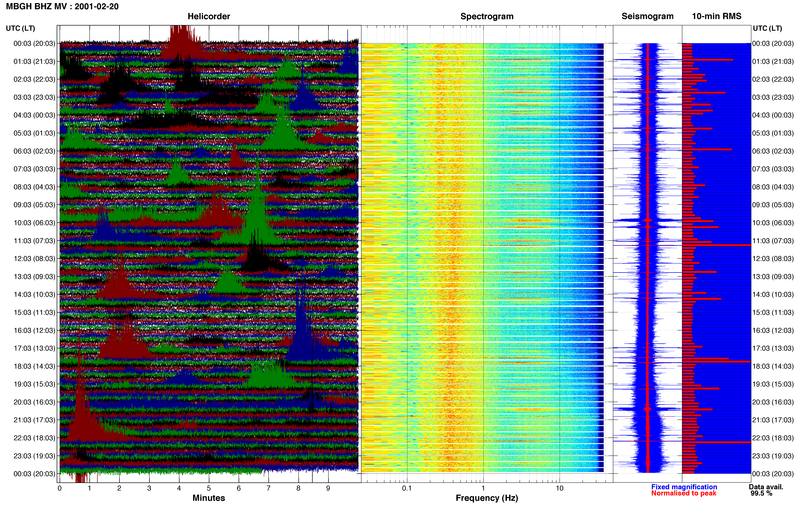
Task: Click '06:03 (02:03)' on the helicorder time axis
Action: (x=34, y=151)
